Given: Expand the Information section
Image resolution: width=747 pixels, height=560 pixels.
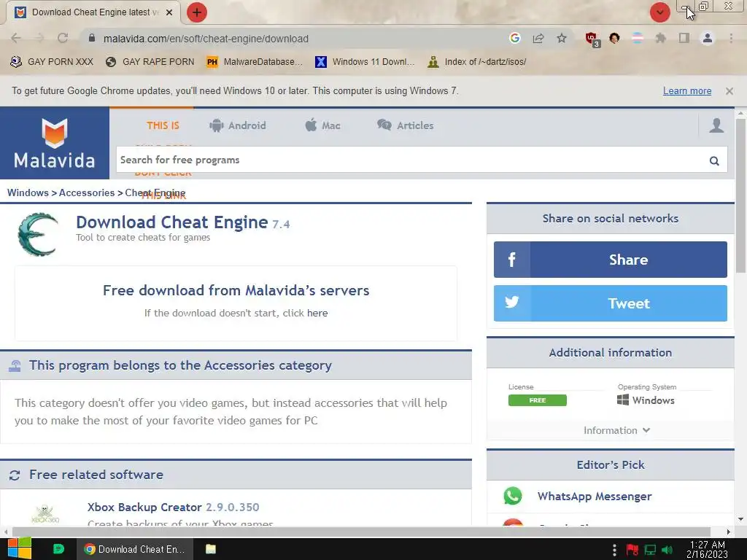Looking at the screenshot, I should (x=616, y=430).
